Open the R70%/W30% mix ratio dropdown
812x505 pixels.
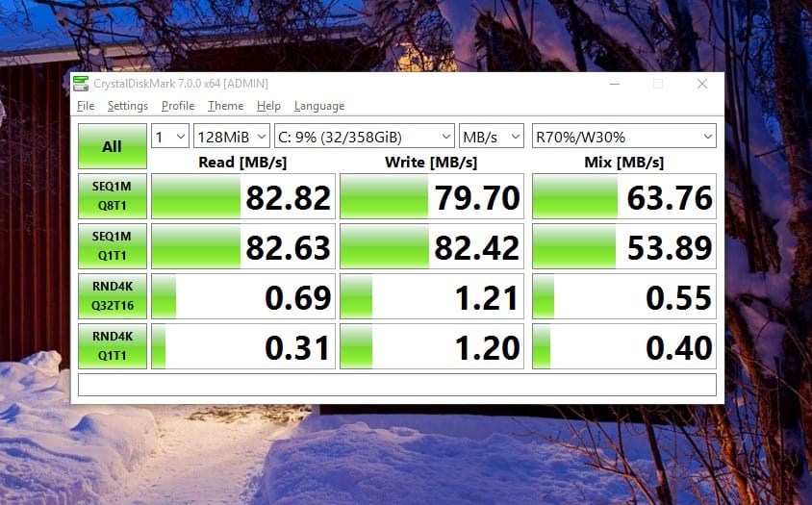click(x=624, y=137)
